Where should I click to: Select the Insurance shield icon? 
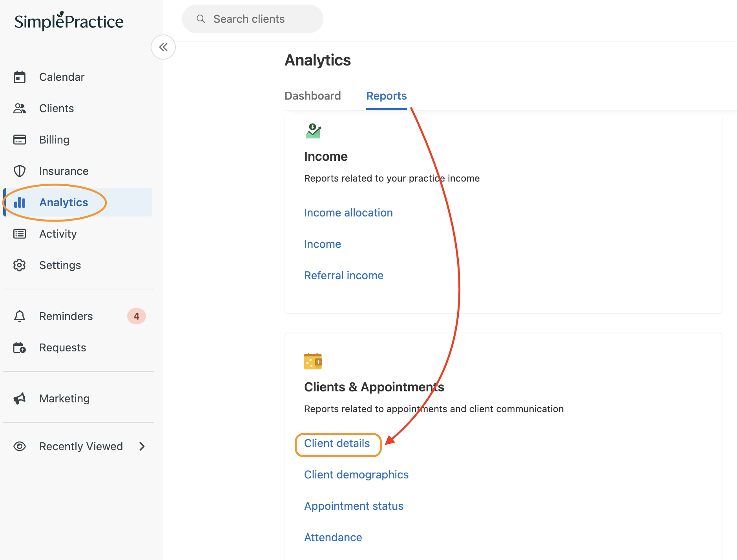pos(20,171)
